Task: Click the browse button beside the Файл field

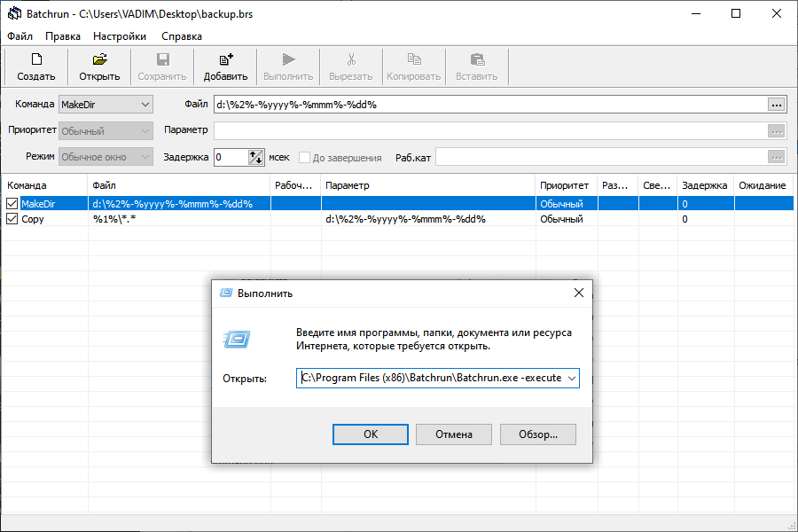Action: click(776, 105)
